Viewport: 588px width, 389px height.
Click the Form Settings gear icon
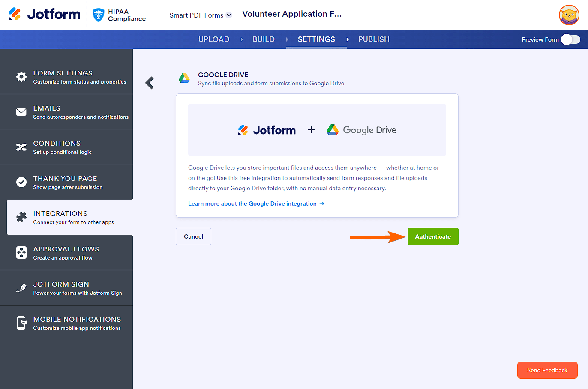click(x=21, y=77)
